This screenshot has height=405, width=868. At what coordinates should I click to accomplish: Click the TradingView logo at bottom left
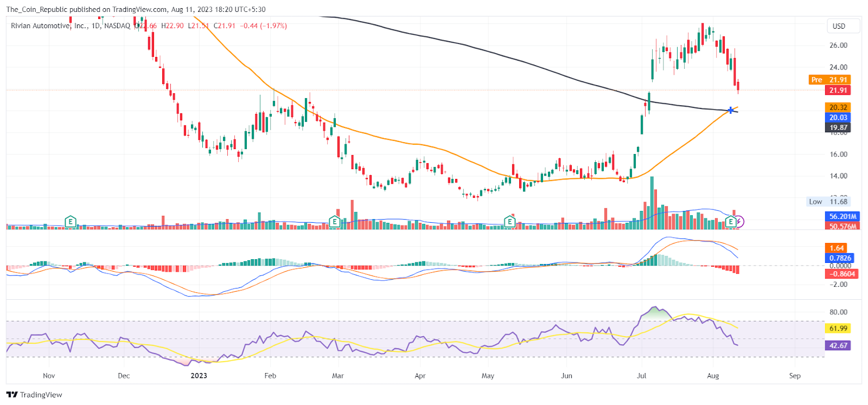click(34, 395)
